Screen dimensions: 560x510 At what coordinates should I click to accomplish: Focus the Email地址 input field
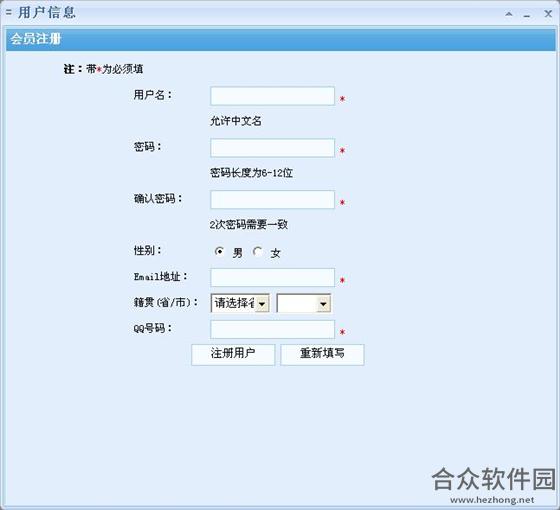click(x=272, y=278)
